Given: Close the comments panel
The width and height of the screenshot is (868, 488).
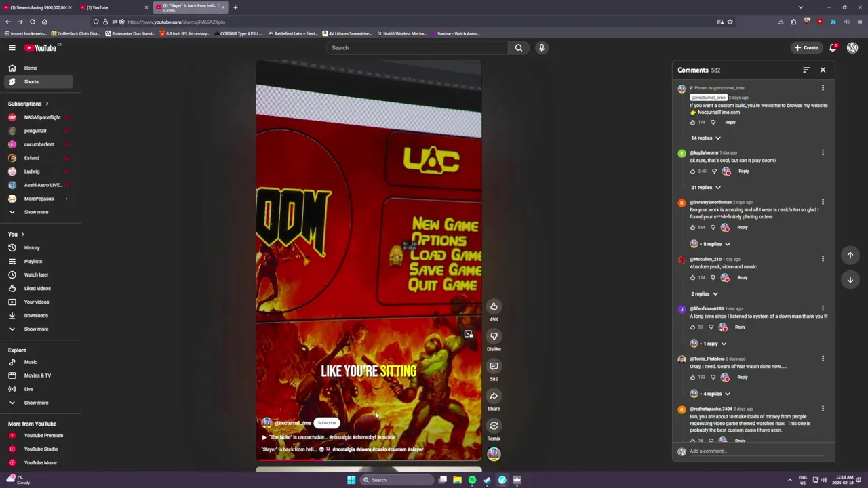Looking at the screenshot, I should click(x=823, y=70).
